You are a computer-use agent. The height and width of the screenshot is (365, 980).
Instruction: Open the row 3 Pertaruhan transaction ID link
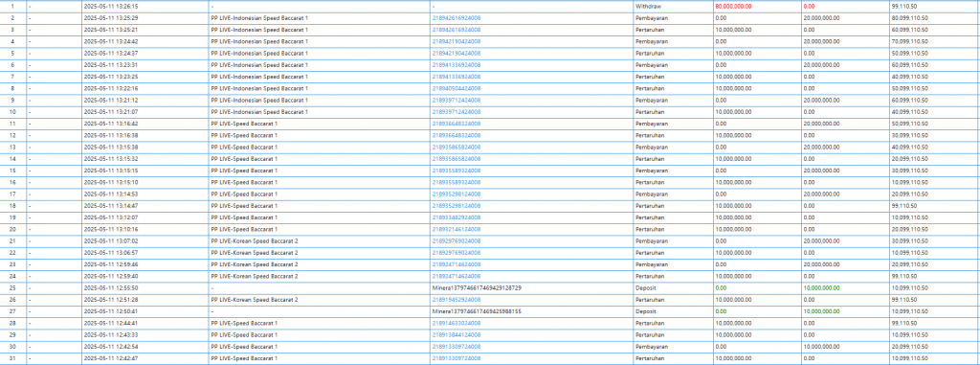(457, 30)
